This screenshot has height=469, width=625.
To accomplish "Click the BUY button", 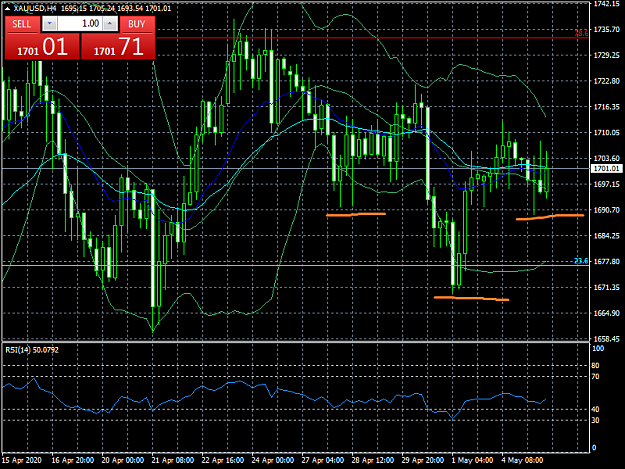I will [x=137, y=24].
